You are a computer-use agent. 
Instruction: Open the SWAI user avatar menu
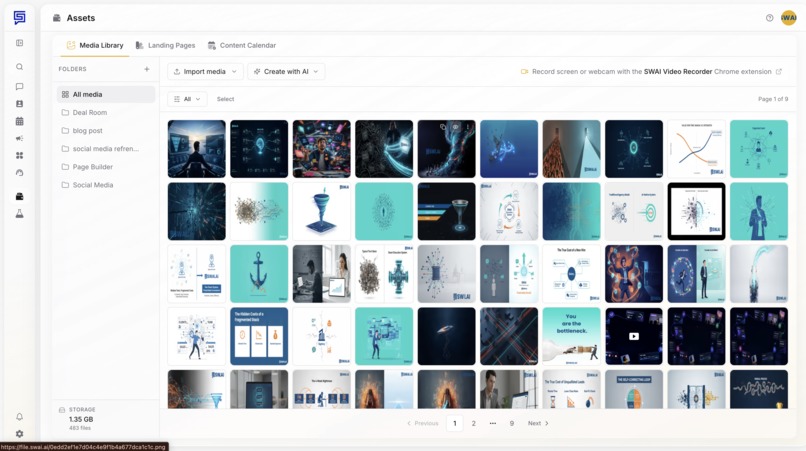click(789, 18)
